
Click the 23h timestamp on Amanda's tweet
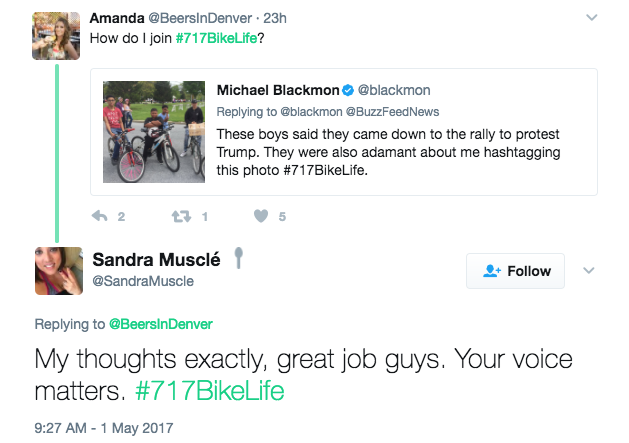coord(275,18)
